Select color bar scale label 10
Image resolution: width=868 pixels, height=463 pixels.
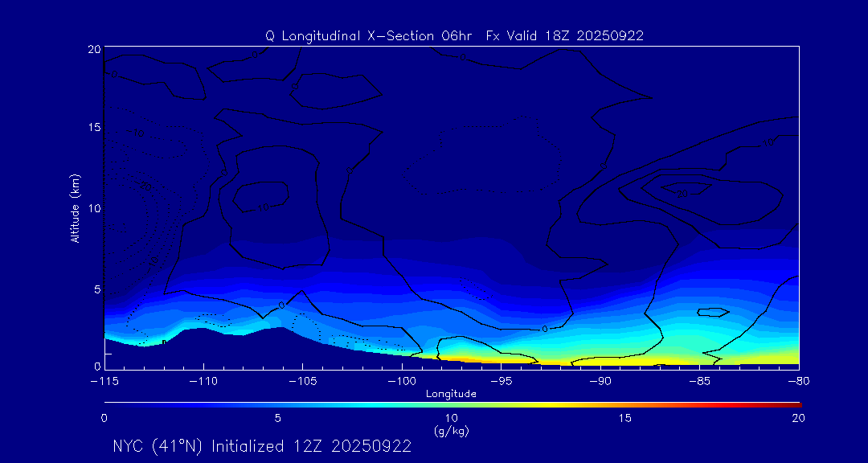tap(452, 418)
